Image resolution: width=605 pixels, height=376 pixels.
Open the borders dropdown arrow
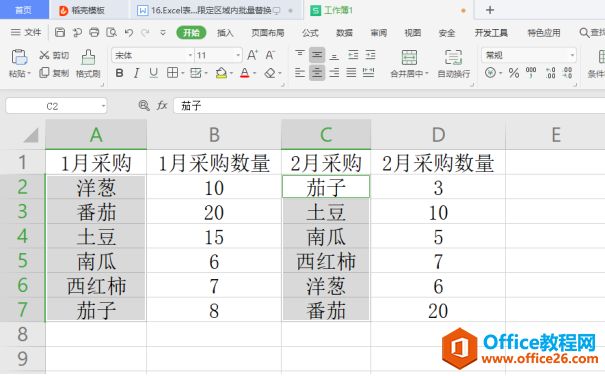(183, 73)
